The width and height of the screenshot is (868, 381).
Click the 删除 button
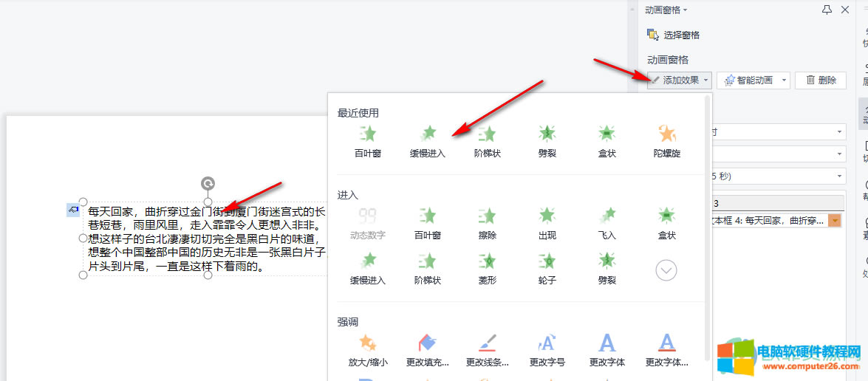[821, 80]
